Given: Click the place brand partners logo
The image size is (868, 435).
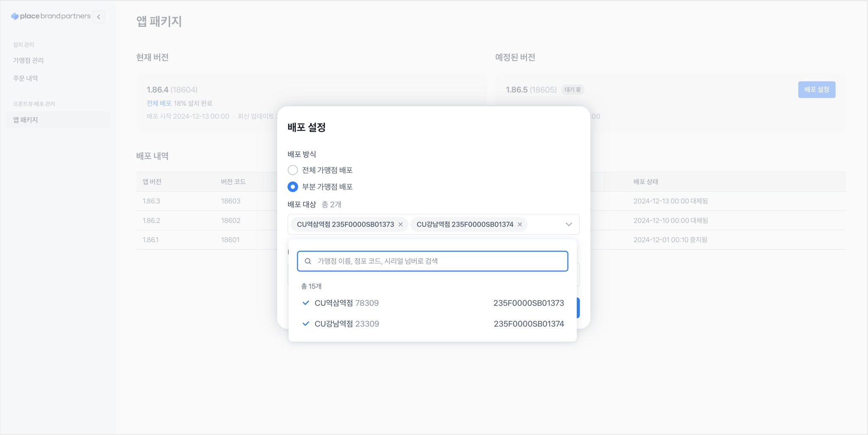Looking at the screenshot, I should click(50, 16).
